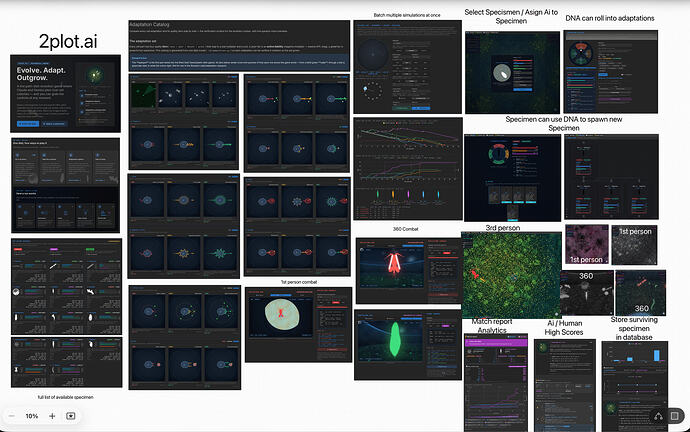Select the DNA ring spawn screenshot with specimen cards
The height and width of the screenshot is (432, 690).
(513, 178)
